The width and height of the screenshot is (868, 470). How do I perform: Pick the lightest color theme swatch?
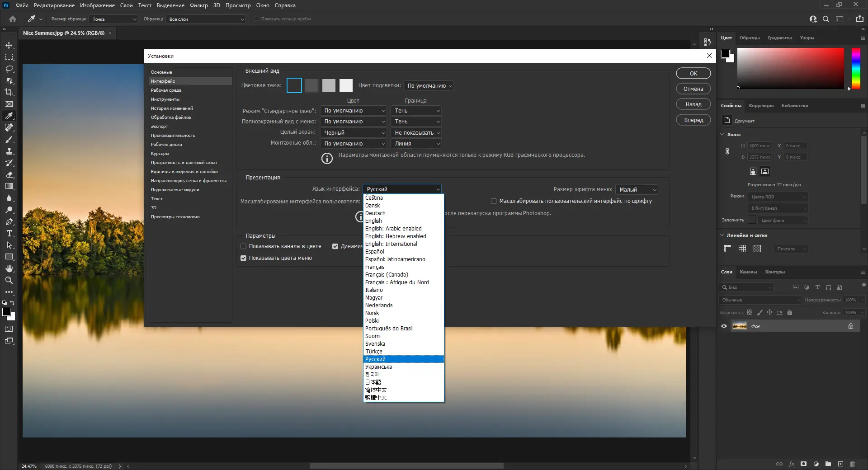[x=346, y=85]
